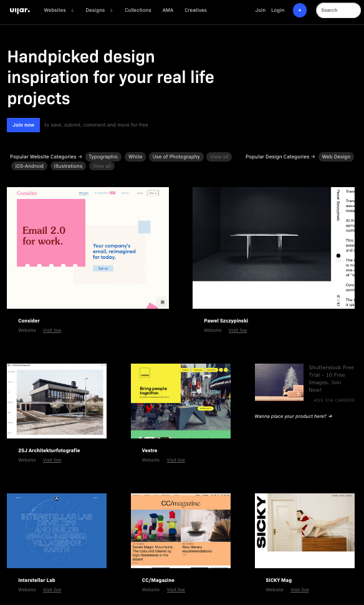The height and width of the screenshot is (605, 364).
Task: Visit live link for Consider
Action: [52, 331]
